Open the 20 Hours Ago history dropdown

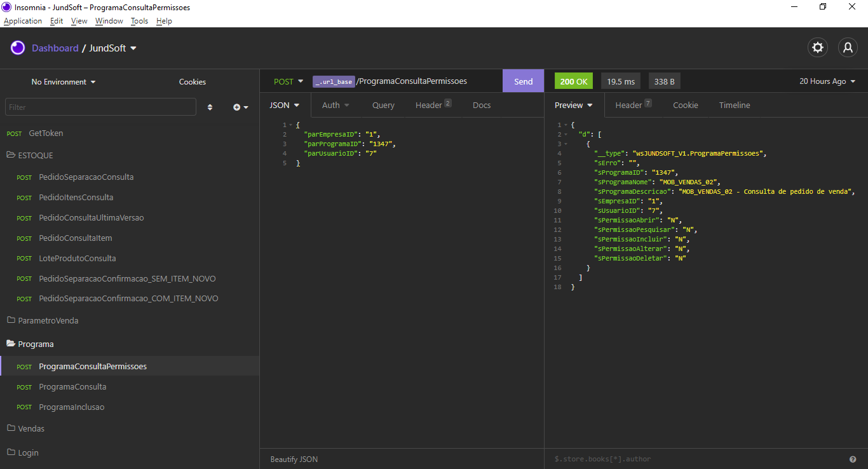[827, 81]
